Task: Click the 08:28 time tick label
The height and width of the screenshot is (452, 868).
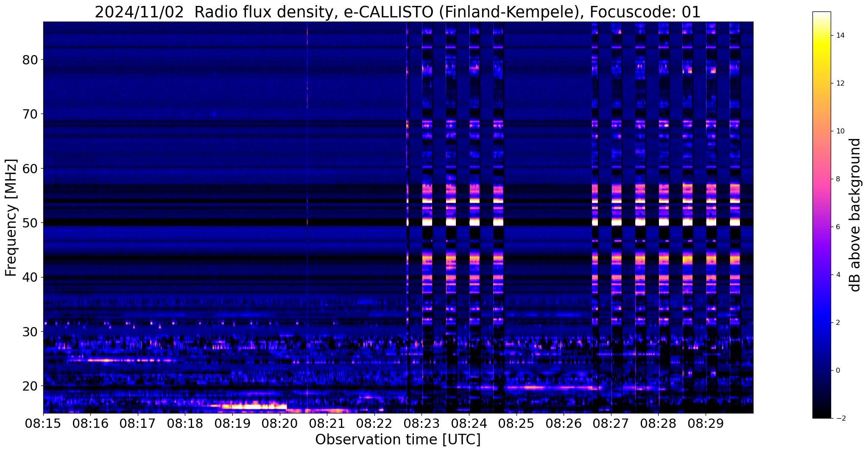Action: (x=658, y=424)
